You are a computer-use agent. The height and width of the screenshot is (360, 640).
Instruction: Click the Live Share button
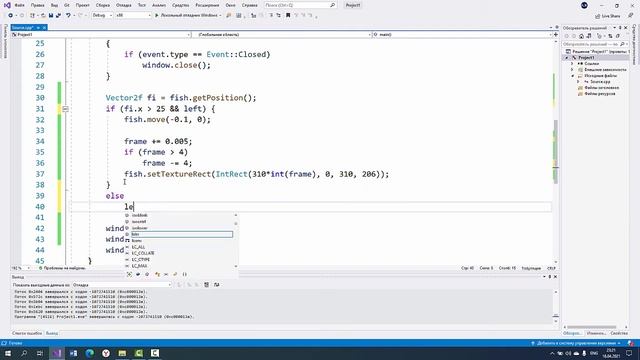(x=607, y=16)
